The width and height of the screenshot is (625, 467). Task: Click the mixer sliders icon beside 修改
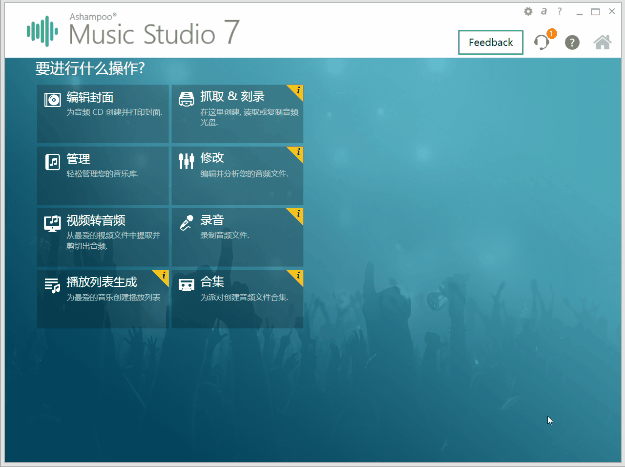[x=186, y=161]
